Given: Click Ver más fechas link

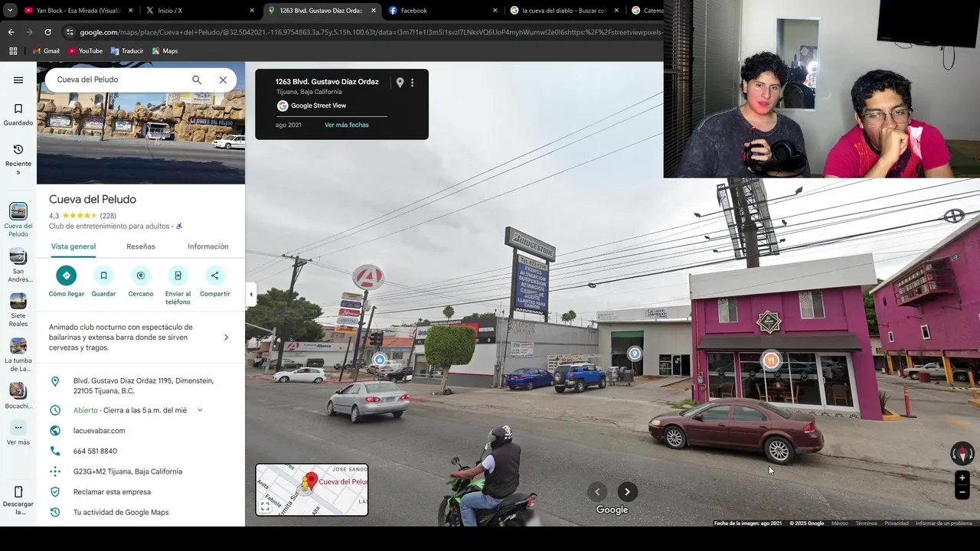Looking at the screenshot, I should coord(347,125).
